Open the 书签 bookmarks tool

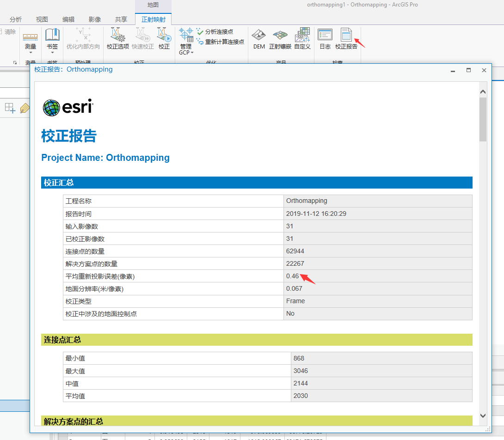pos(52,36)
